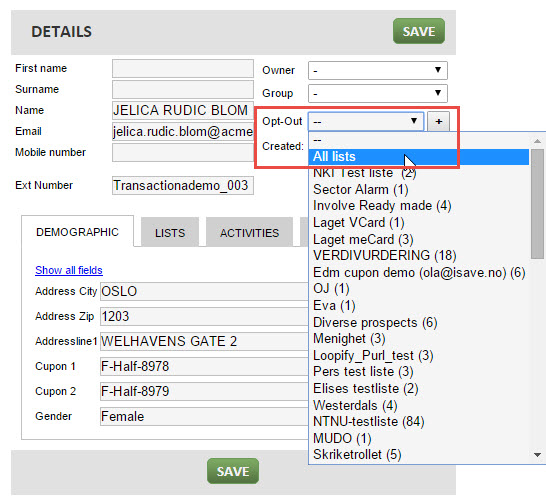Viewport: 546px width, 503px height.
Task: Click the plus button beside Opt-Out
Action: [438, 121]
